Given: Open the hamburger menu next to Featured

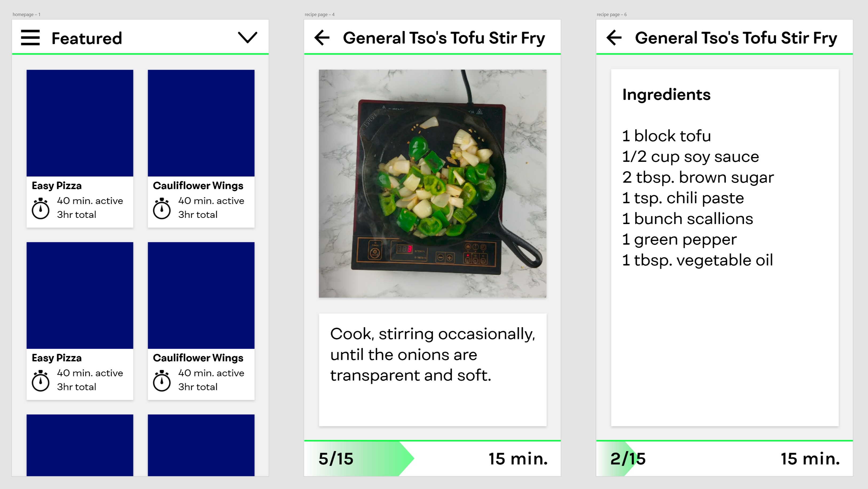Looking at the screenshot, I should [30, 37].
